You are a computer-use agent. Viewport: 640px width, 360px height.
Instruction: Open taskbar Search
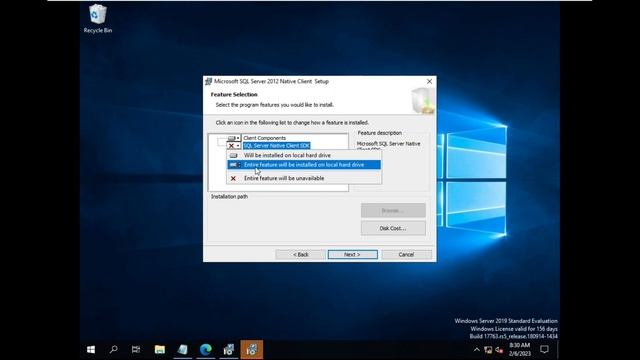pos(113,350)
